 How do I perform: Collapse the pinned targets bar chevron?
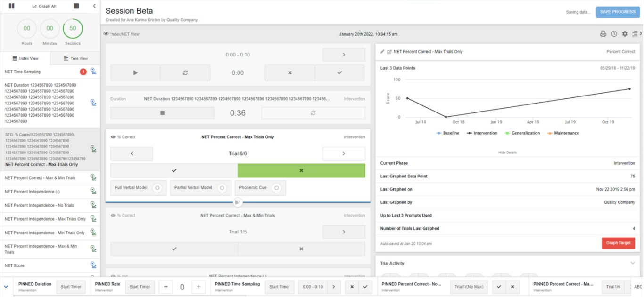click(x=6, y=286)
